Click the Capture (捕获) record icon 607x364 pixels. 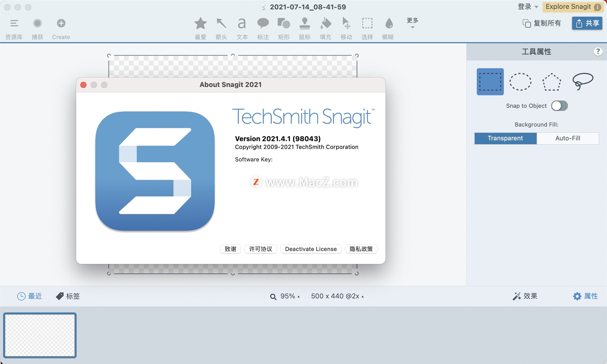click(x=37, y=23)
